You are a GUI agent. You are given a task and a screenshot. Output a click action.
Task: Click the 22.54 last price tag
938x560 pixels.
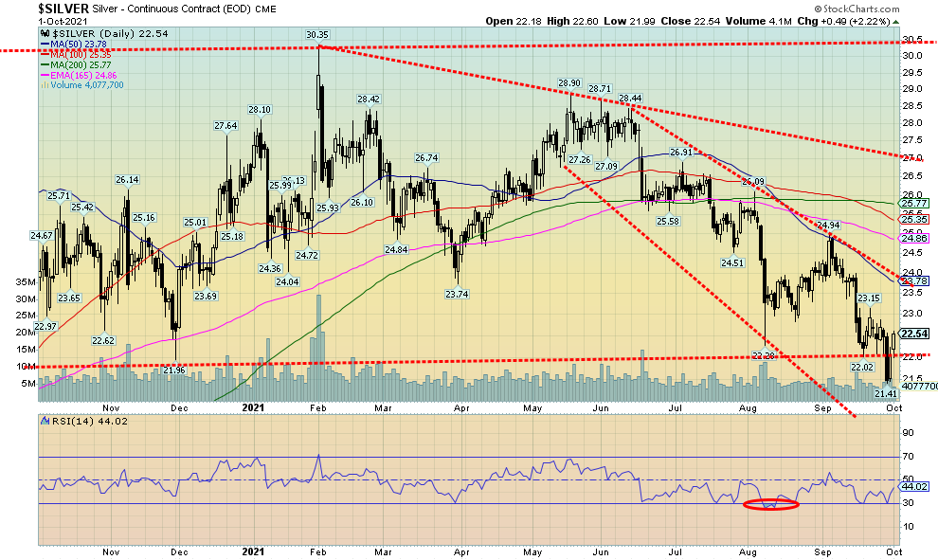[912, 334]
